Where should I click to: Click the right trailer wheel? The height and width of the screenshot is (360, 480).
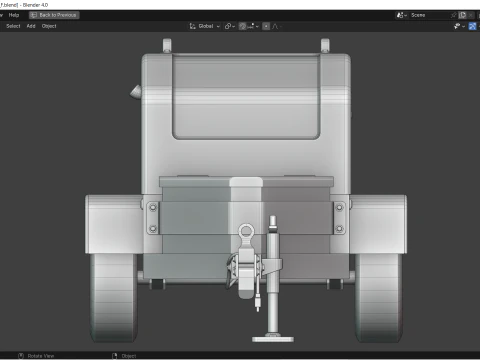pyautogui.click(x=379, y=298)
